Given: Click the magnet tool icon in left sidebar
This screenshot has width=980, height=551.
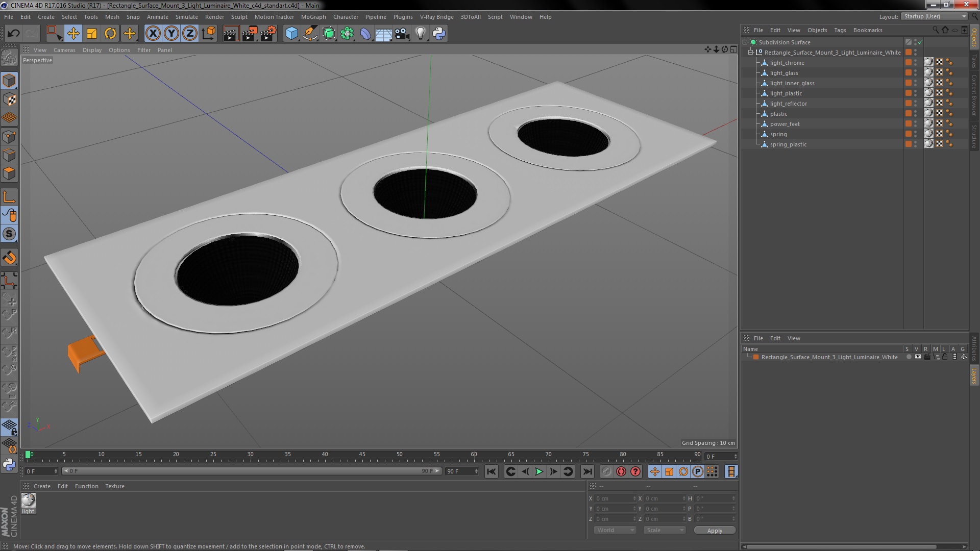Looking at the screenshot, I should (9, 258).
